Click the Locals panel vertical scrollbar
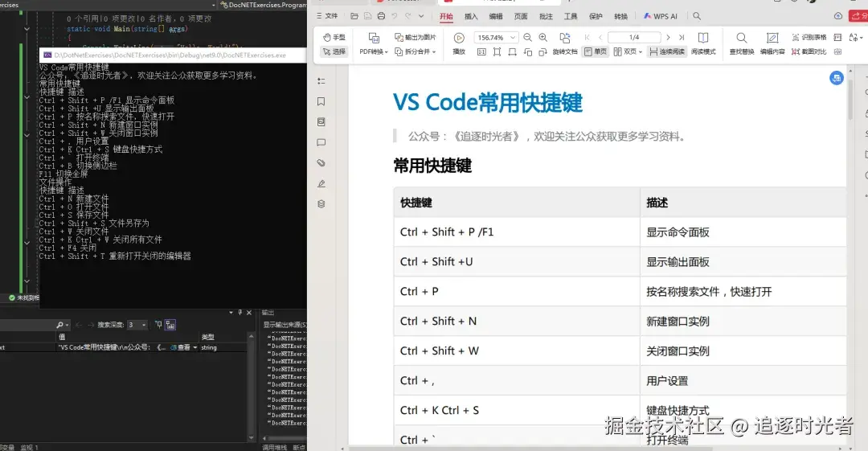The image size is (868, 451). [252, 386]
